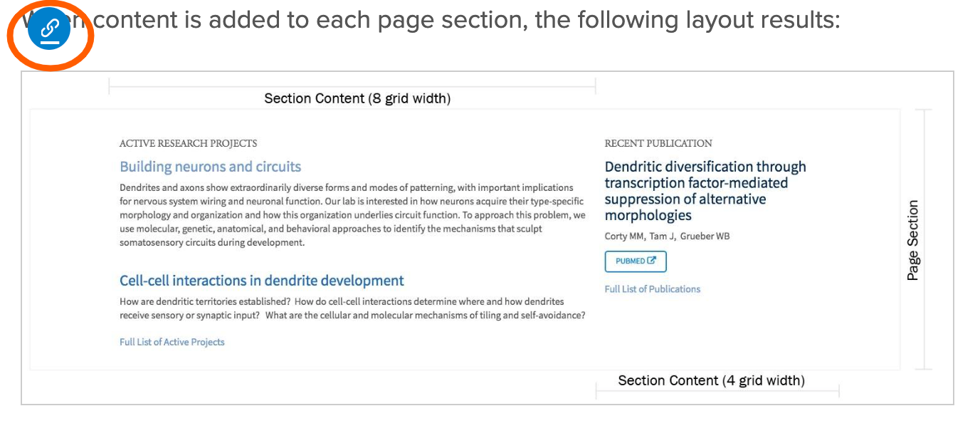
Task: Click the Section Content (4 grid width) label
Action: point(711,380)
